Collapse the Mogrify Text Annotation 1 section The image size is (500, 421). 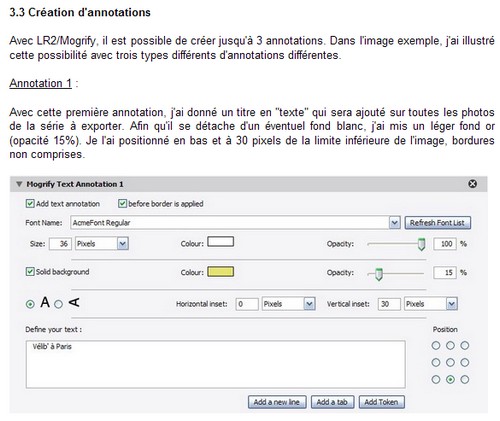click(x=19, y=184)
